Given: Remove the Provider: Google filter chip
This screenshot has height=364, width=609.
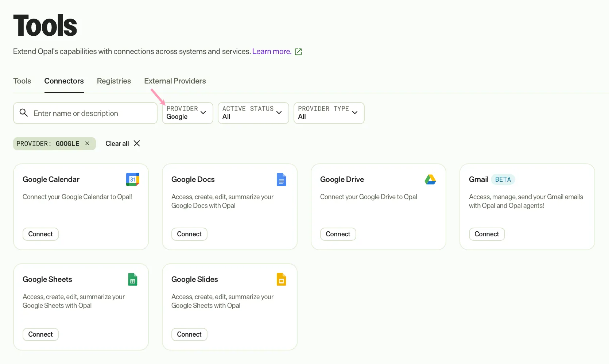Looking at the screenshot, I should (87, 143).
